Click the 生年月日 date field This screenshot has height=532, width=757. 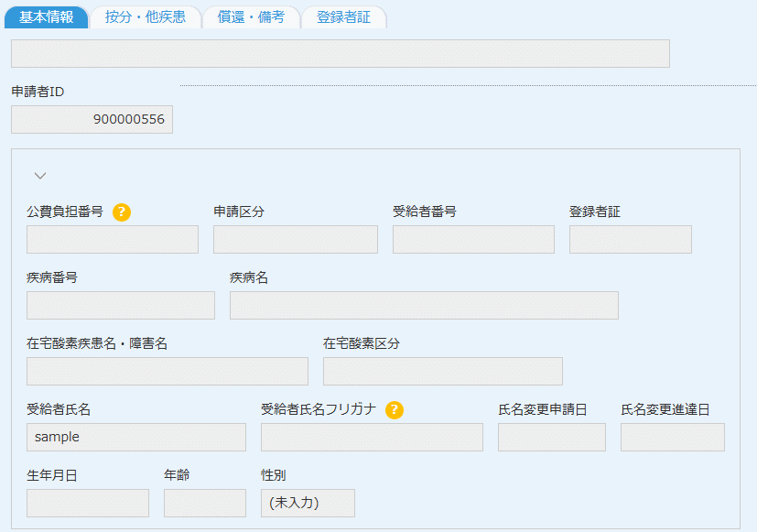tap(88, 504)
